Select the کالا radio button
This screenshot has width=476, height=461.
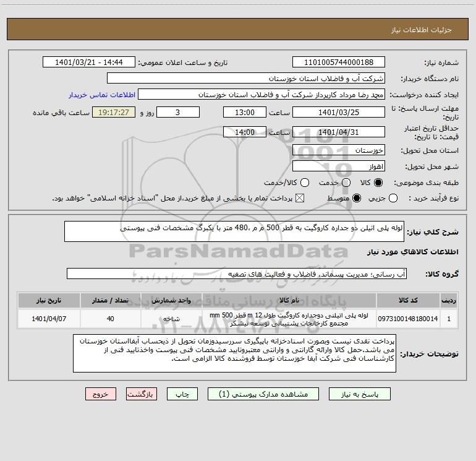[378, 183]
